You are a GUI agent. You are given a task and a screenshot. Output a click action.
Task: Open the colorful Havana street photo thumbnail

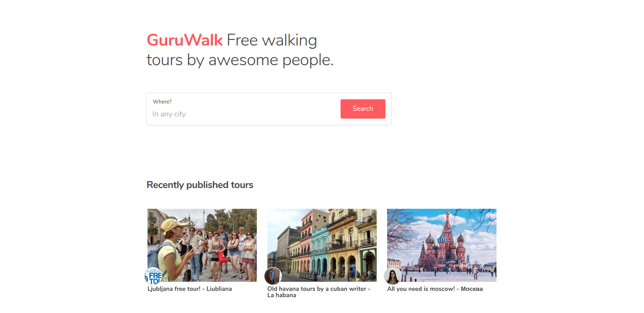click(x=322, y=245)
